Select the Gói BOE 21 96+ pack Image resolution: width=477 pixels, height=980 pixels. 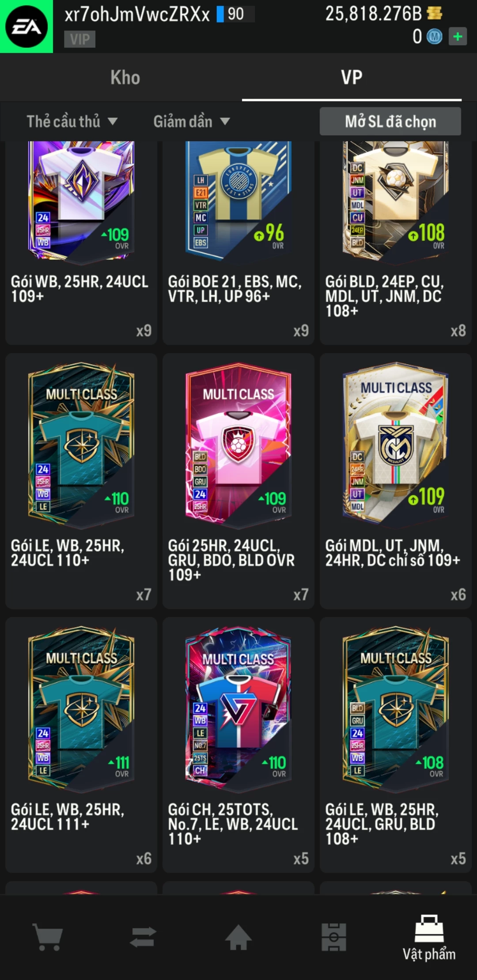click(x=238, y=242)
